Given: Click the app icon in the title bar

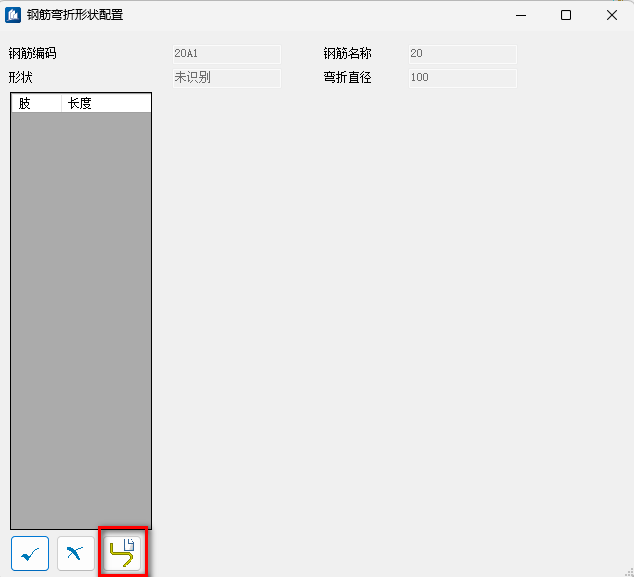Looking at the screenshot, I should [13, 15].
